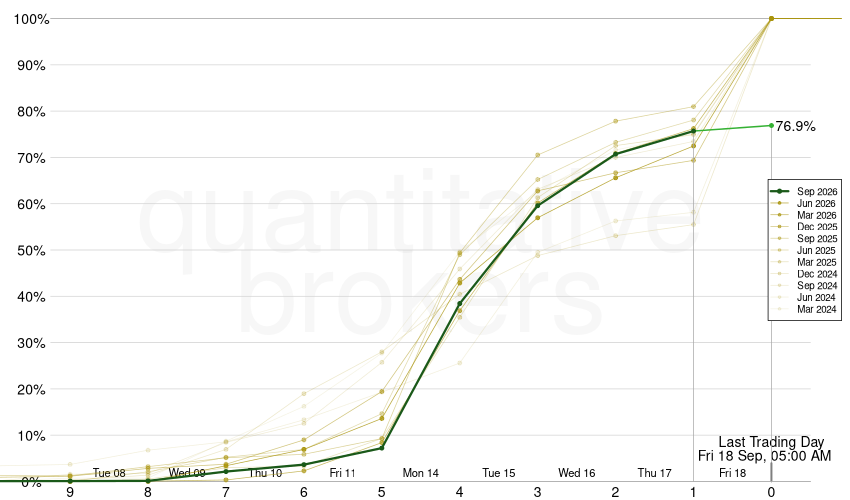Click the Sep 2026 legend entry
The height and width of the screenshot is (500, 850).
click(804, 191)
